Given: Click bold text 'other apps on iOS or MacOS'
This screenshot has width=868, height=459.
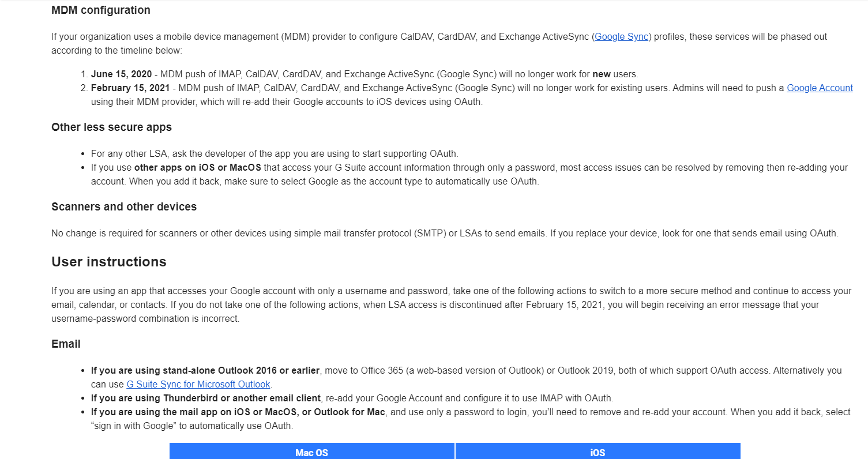Looking at the screenshot, I should [x=198, y=167].
